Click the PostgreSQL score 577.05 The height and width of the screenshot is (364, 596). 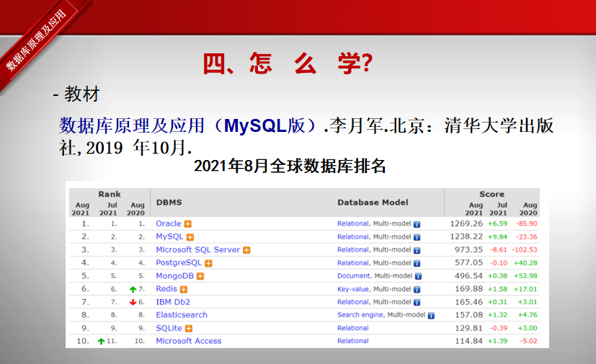pos(468,263)
